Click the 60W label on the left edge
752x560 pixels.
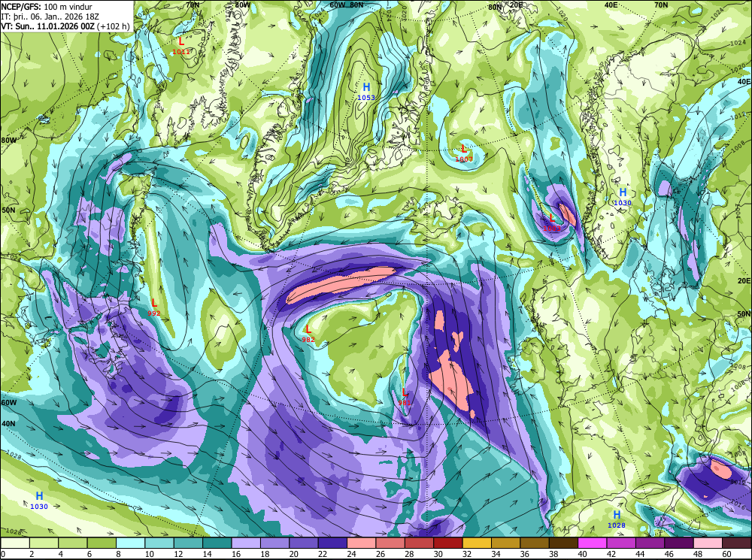[x=8, y=403]
